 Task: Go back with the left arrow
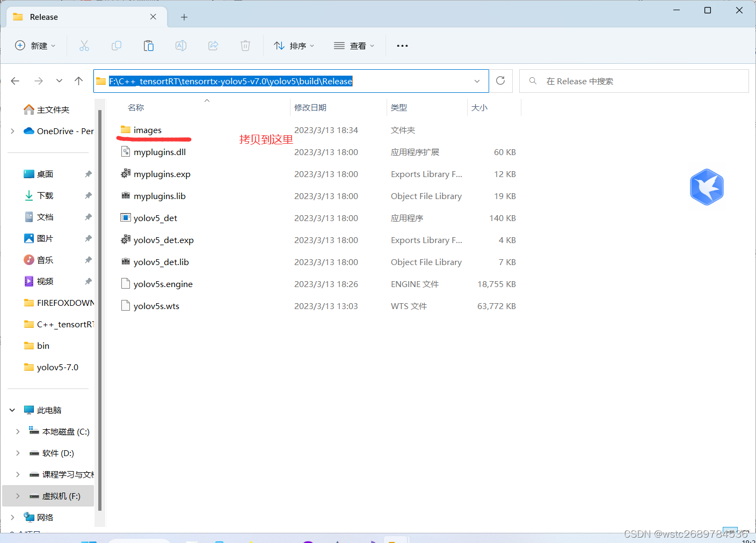point(15,81)
